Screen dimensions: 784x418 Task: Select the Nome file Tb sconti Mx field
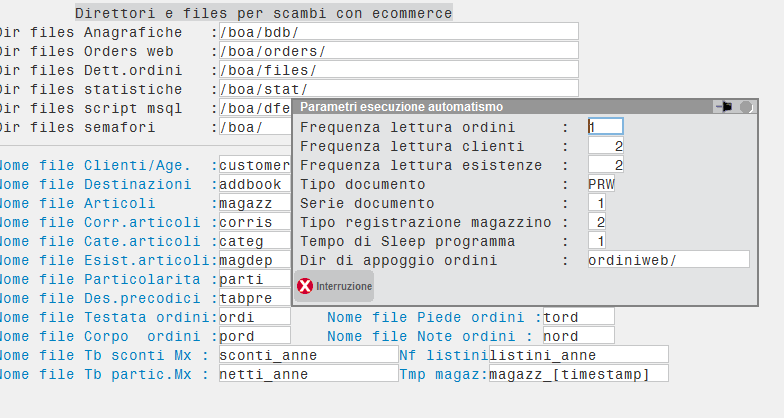308,355
